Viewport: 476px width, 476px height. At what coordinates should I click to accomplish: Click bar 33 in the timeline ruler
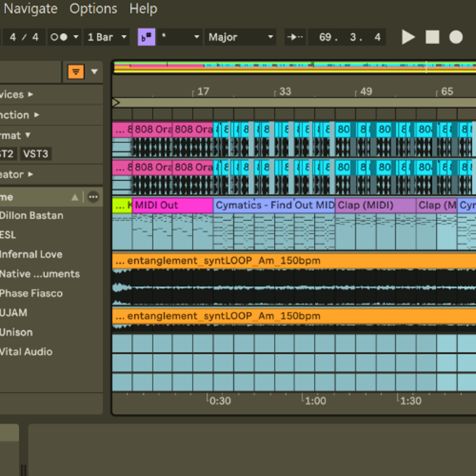coord(285,92)
